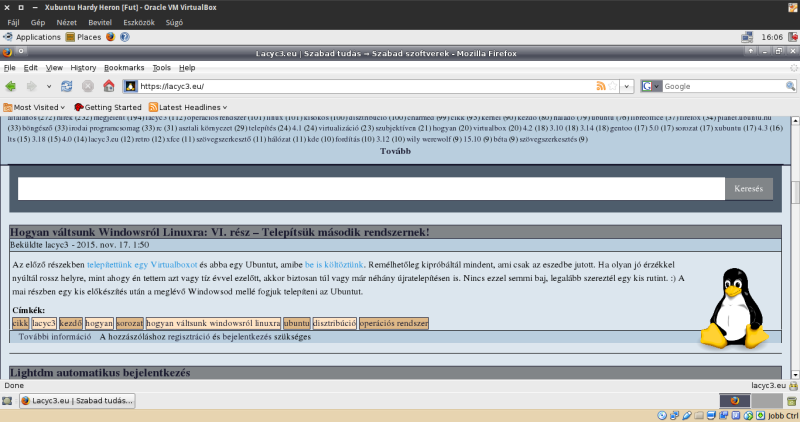Open the address bar history dropdown
The image size is (800, 422).
pos(627,86)
